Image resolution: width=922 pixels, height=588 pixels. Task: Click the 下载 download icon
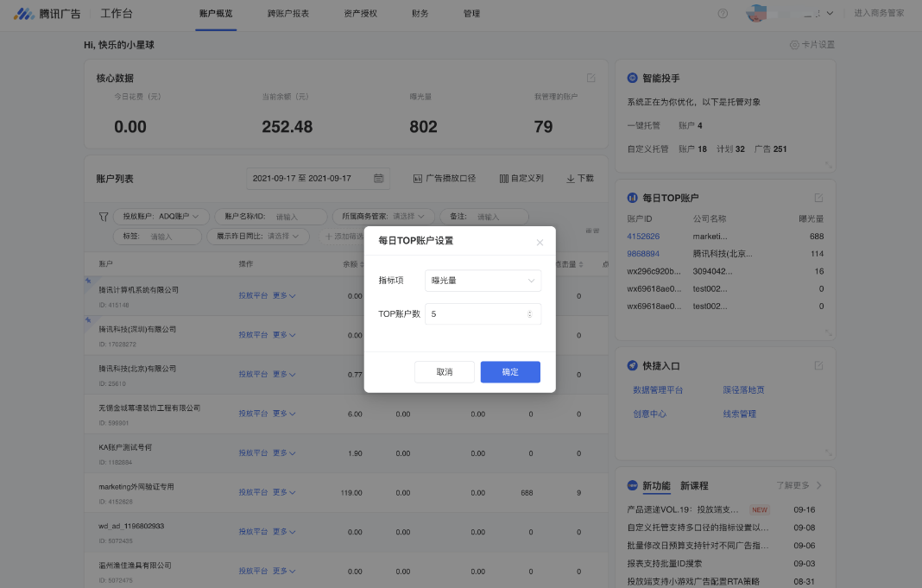coord(571,179)
